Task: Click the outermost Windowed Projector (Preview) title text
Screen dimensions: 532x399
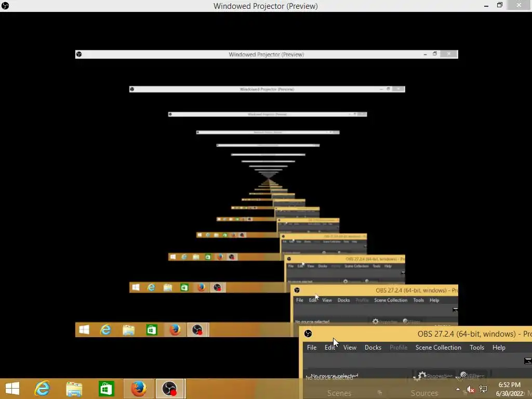Action: (x=265, y=6)
